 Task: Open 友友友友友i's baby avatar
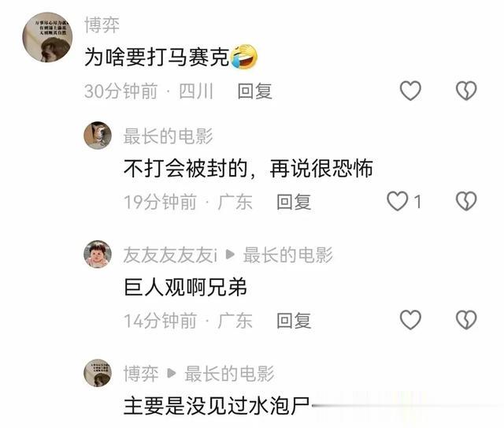[x=98, y=255]
